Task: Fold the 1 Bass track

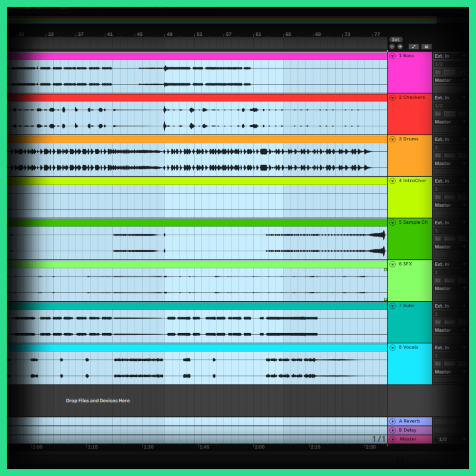Action: [393, 56]
